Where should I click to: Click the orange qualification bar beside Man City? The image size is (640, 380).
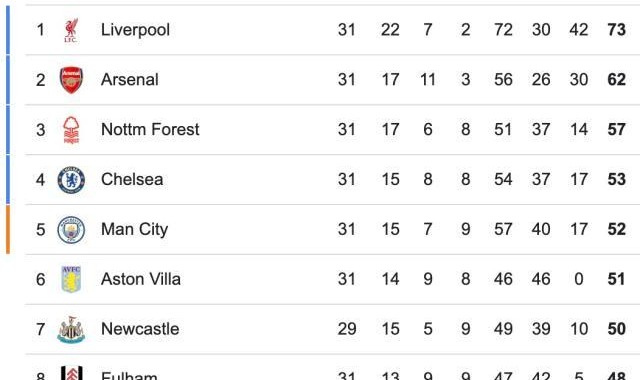click(8, 229)
